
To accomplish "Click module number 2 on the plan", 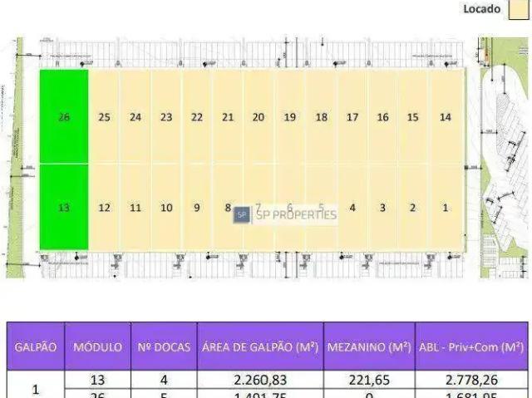I will pyautogui.click(x=412, y=208).
